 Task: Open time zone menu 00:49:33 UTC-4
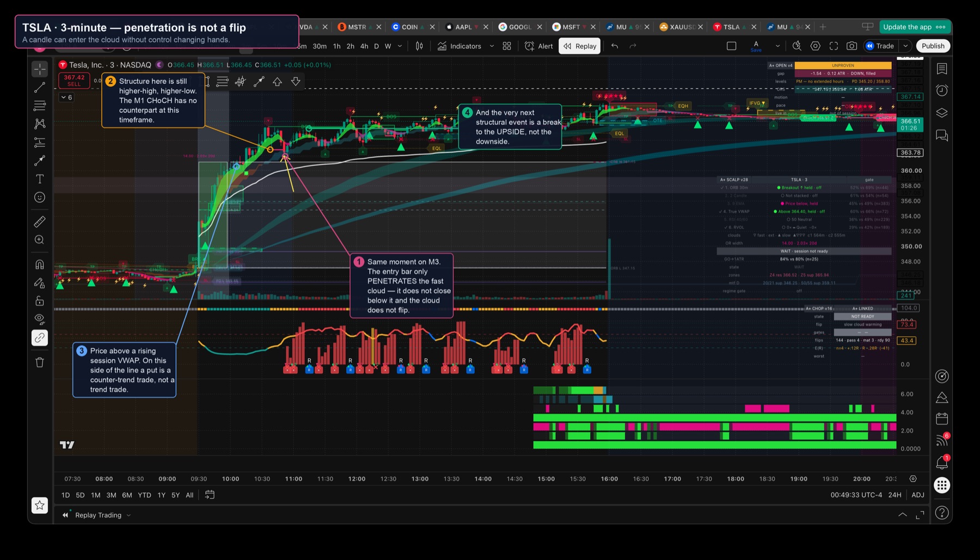click(x=856, y=495)
